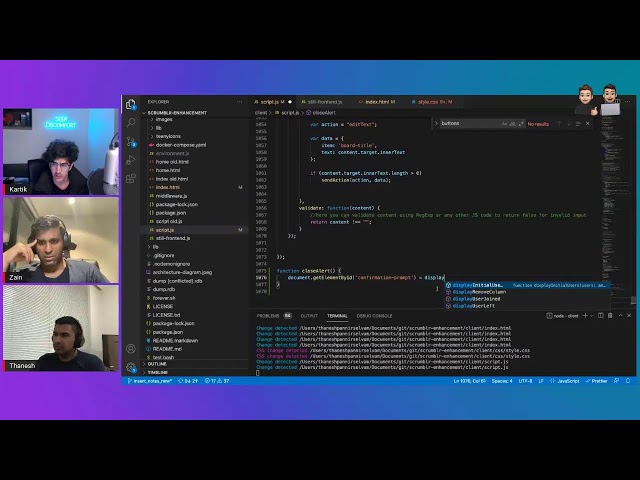The image size is (640, 480).
Task: Expand the Outline section
Action: click(157, 364)
